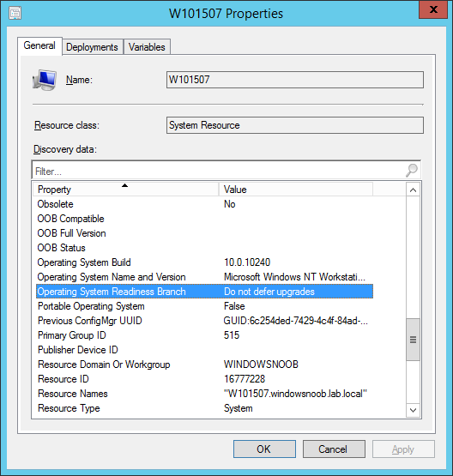Click the Cancel button

click(334, 449)
